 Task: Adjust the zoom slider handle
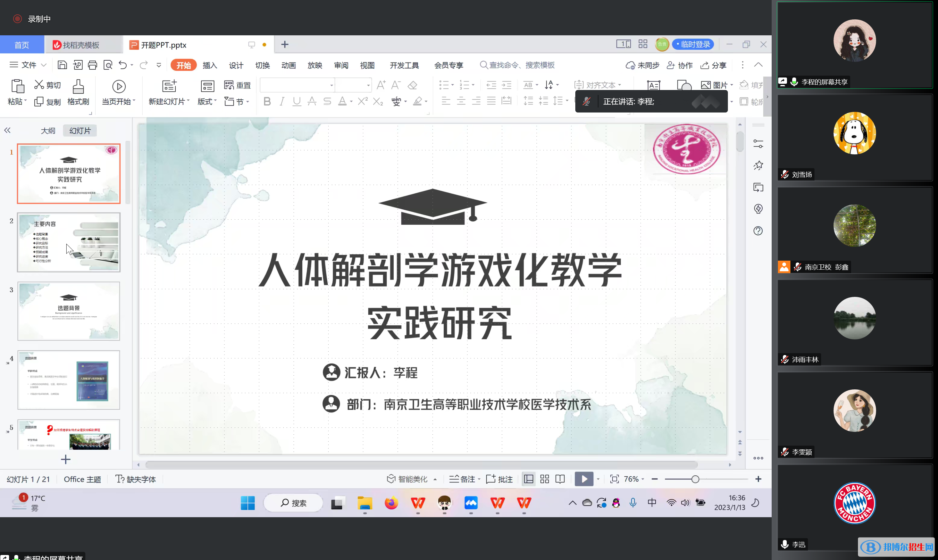[695, 479]
